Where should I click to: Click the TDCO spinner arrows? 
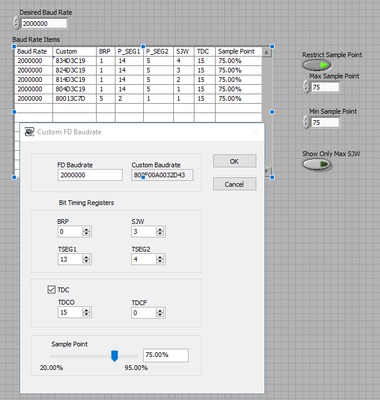pyautogui.click(x=86, y=312)
